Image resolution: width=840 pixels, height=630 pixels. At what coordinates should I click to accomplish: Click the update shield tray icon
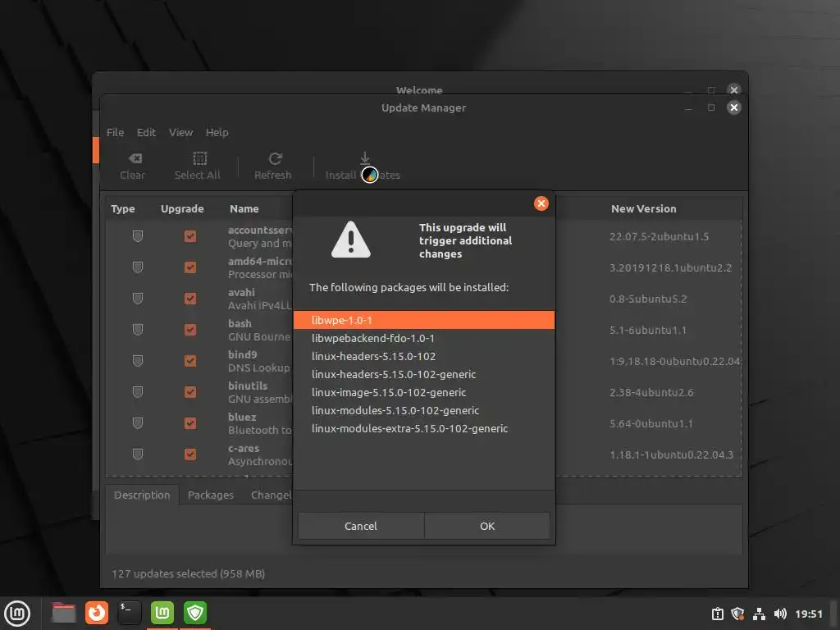pos(737,614)
